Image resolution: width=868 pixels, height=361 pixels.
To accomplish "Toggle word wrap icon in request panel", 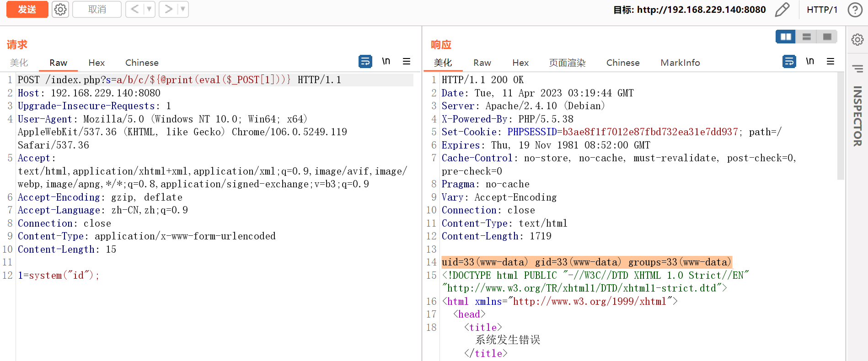I will click(365, 61).
